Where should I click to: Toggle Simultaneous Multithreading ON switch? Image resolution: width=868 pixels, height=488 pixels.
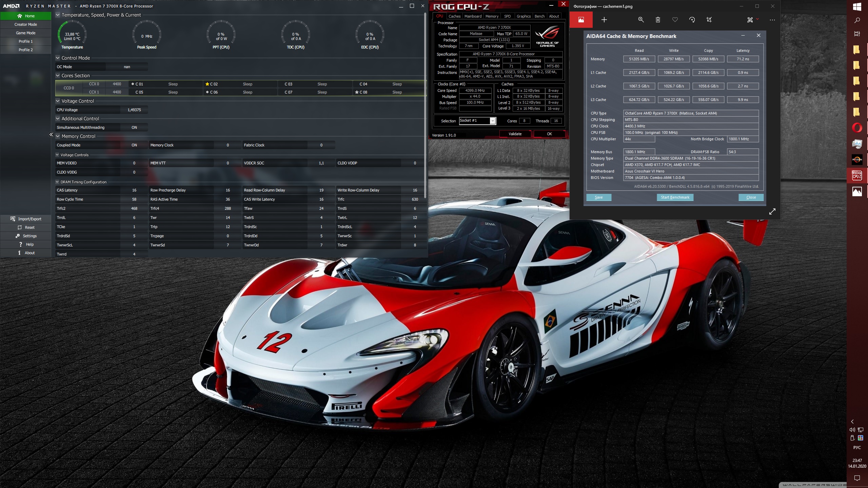coord(134,127)
